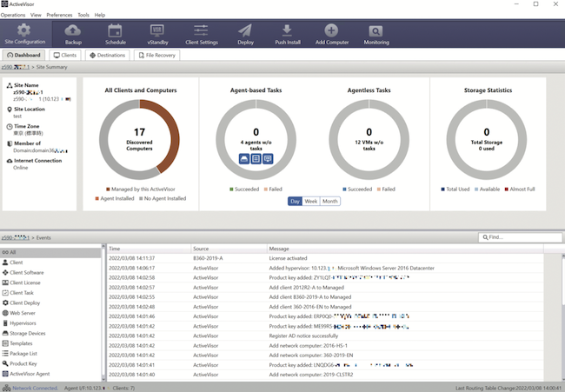
Task: Switch to the Destinations tab
Action: tap(107, 55)
